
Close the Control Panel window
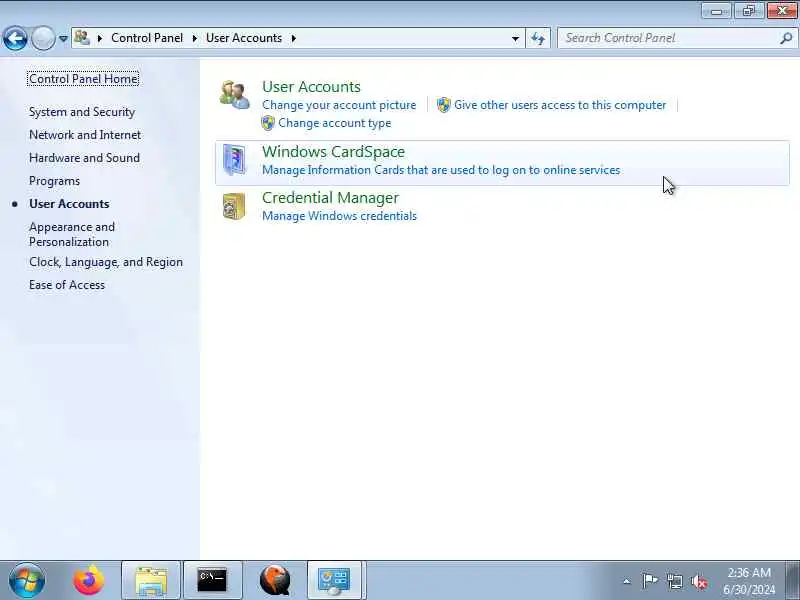click(x=782, y=11)
